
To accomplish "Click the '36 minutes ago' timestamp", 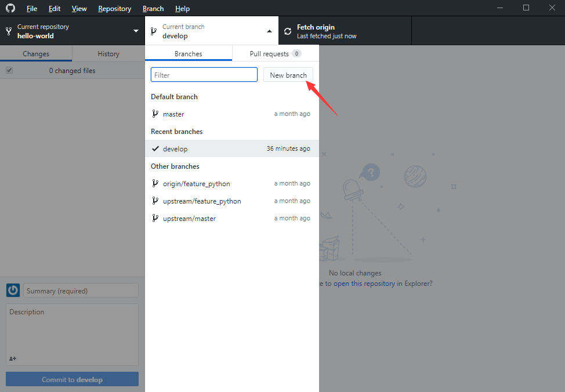I will pos(288,148).
